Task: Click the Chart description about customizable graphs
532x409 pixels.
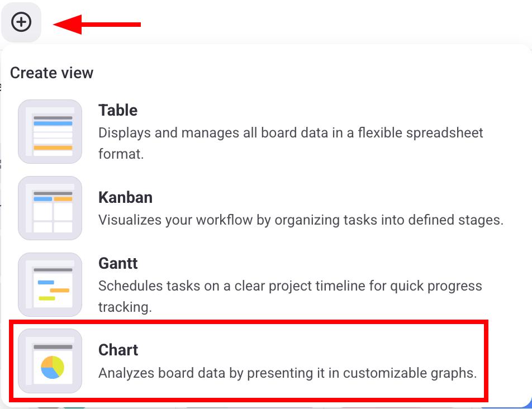Action: point(287,373)
